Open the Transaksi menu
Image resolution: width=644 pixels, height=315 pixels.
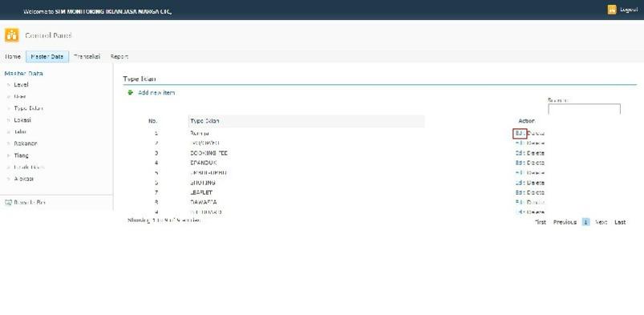click(87, 57)
